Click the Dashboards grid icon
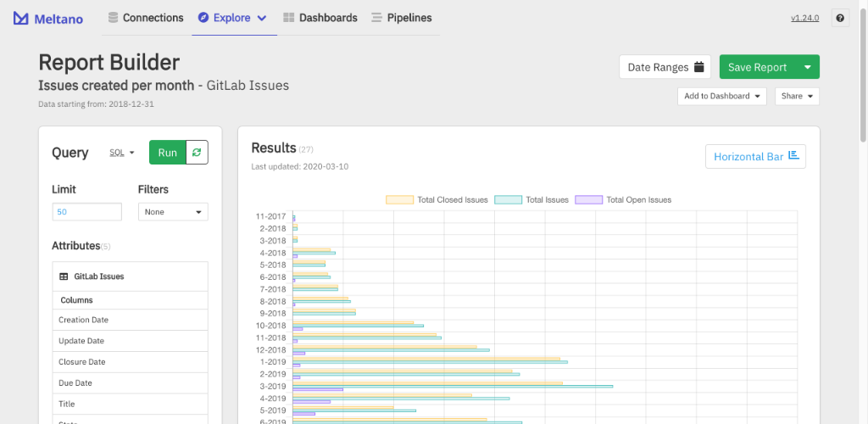Screen dimensions: 868x424 [288, 18]
